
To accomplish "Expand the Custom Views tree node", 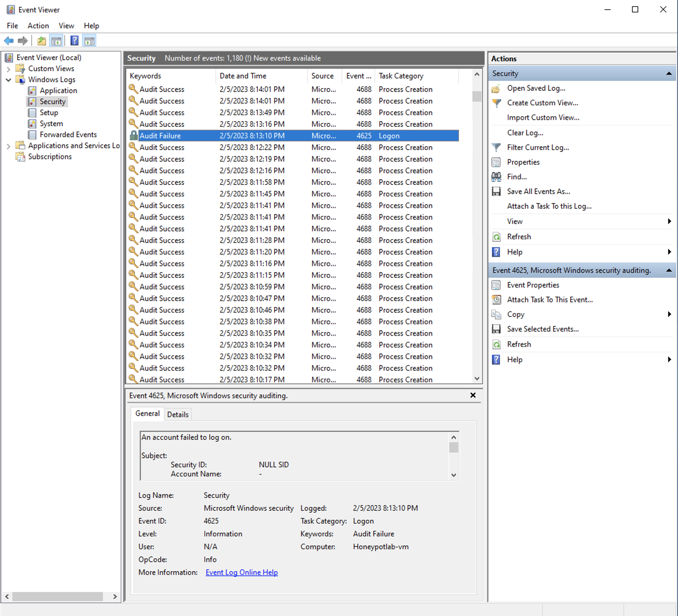I will pyautogui.click(x=8, y=69).
